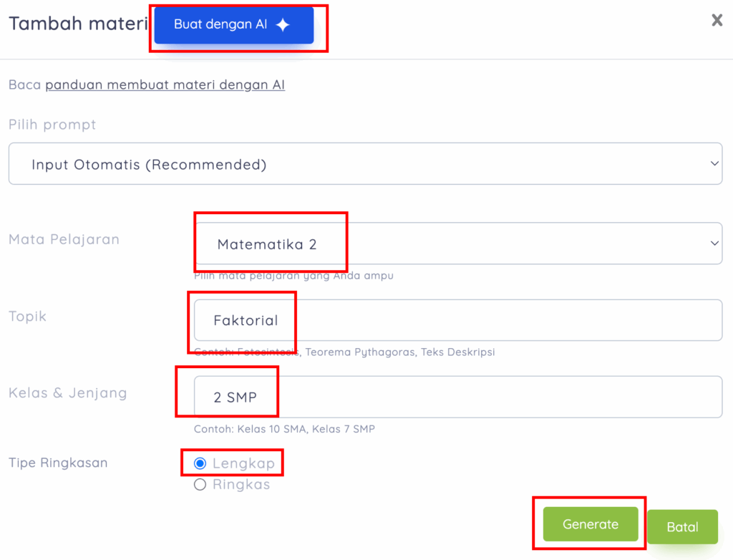Click the Buat dengan AI button text

(220, 25)
